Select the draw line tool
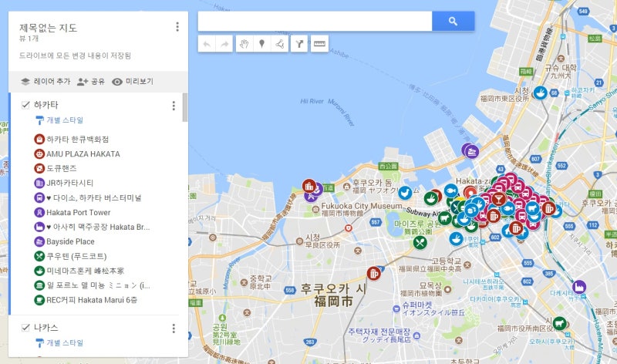 (280, 44)
